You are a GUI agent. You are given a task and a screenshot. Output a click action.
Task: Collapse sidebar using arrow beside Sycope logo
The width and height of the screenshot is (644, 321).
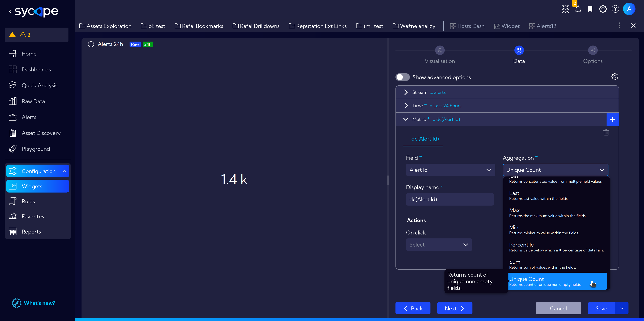click(10, 11)
